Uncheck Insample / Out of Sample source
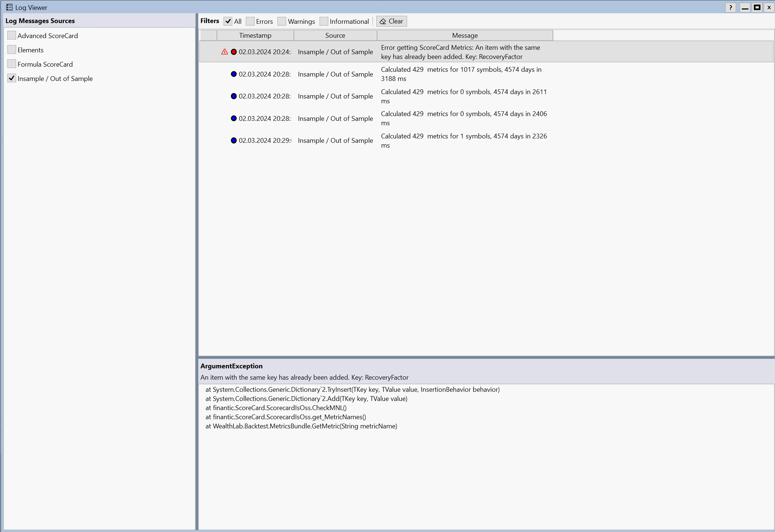 click(x=12, y=78)
